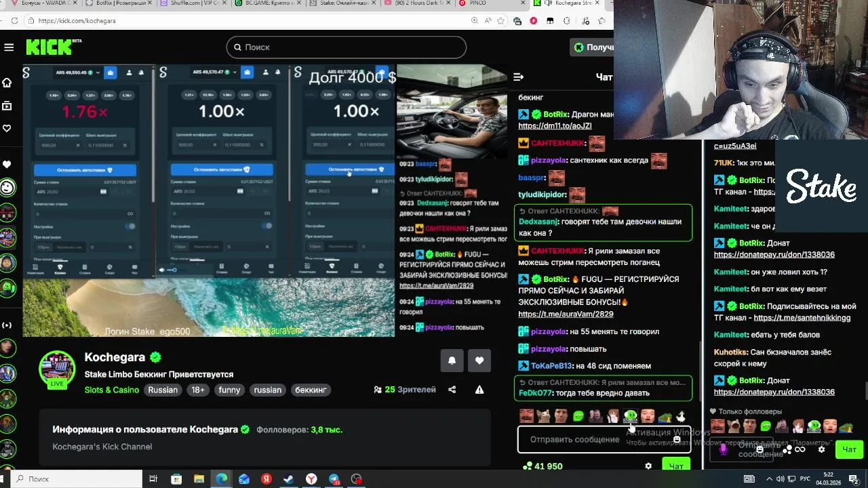The image size is (868, 488).
Task: Open the donatepay.ru/don/1338036 link in overlay chat
Action: pos(774,255)
